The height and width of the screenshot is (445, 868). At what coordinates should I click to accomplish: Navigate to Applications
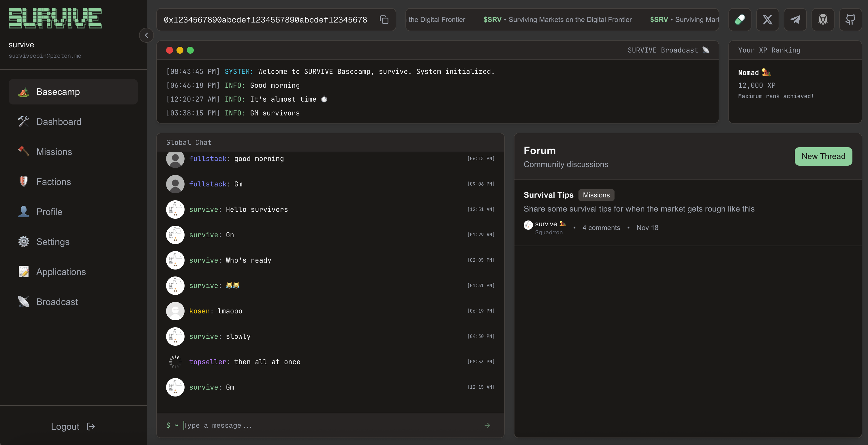(x=73, y=272)
